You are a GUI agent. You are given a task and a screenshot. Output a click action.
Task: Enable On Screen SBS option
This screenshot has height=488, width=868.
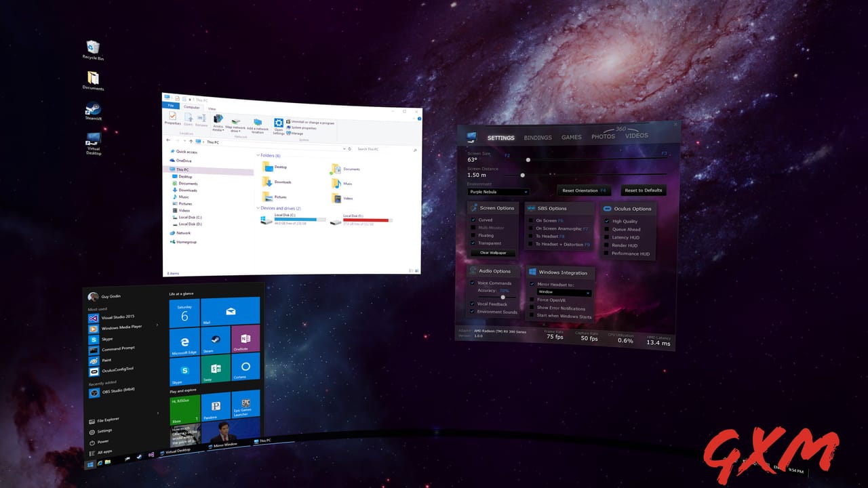pos(531,220)
